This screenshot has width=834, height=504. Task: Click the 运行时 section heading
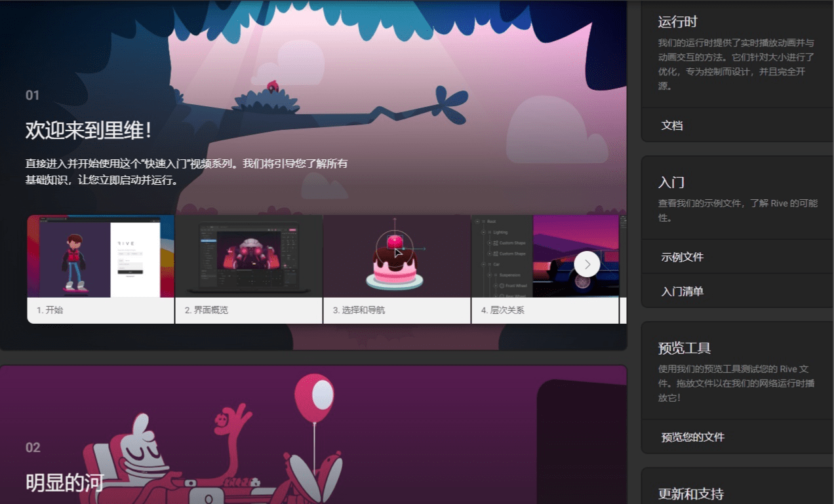pos(677,22)
